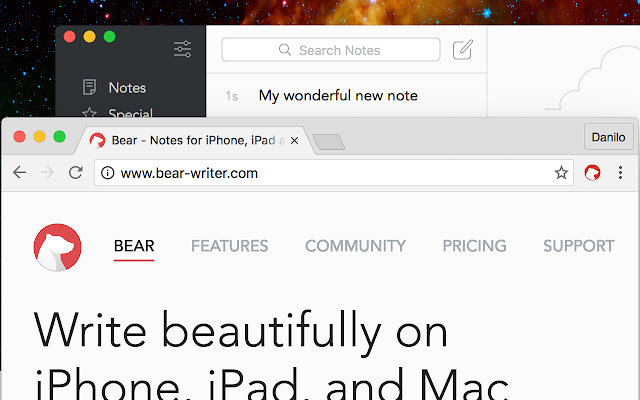Viewport: 640px width, 400px height.
Task: Open the Bear sidebar settings sliders icon
Action: coord(182,49)
